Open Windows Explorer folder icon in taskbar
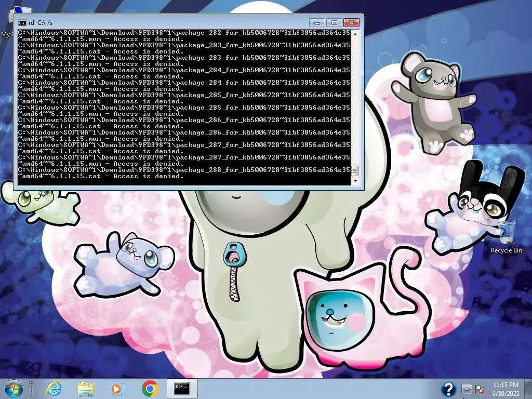 [x=86, y=389]
